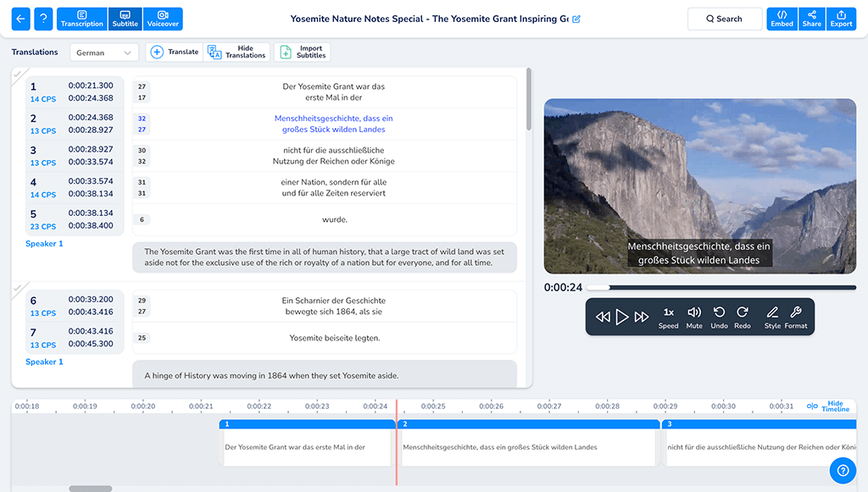Open the German language dropdown
The image size is (868, 492).
click(103, 53)
